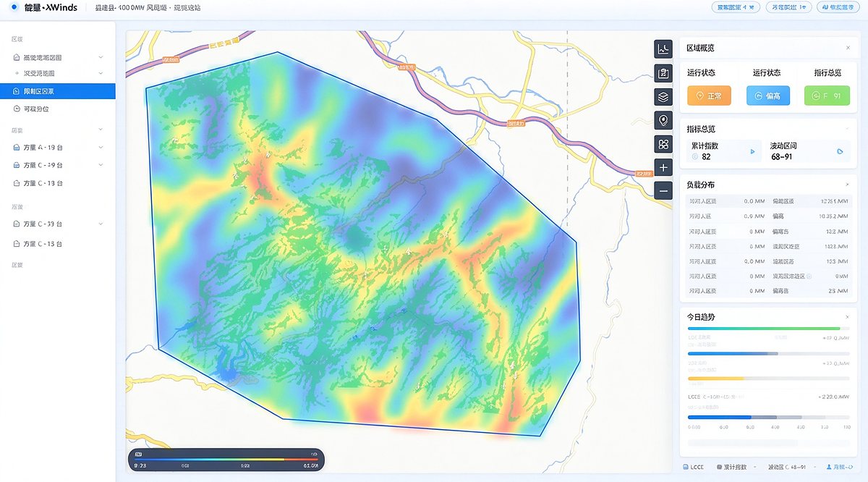Viewport: 868px width, 482px height.
Task: Click the blue icon in the 波动区间 card
Action: coord(840,151)
